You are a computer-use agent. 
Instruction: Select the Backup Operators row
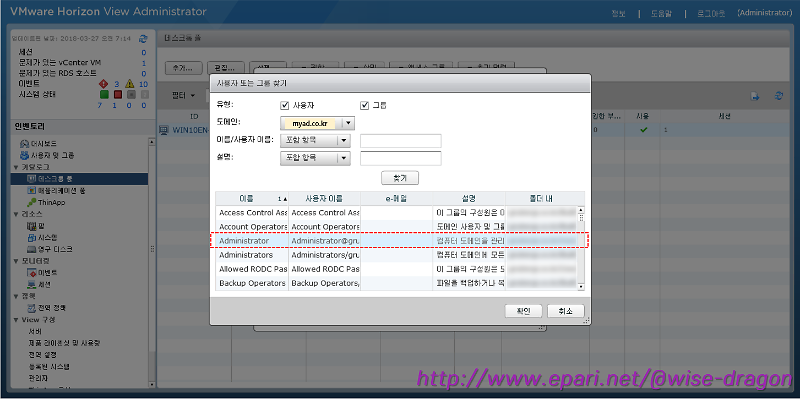pyautogui.click(x=396, y=283)
